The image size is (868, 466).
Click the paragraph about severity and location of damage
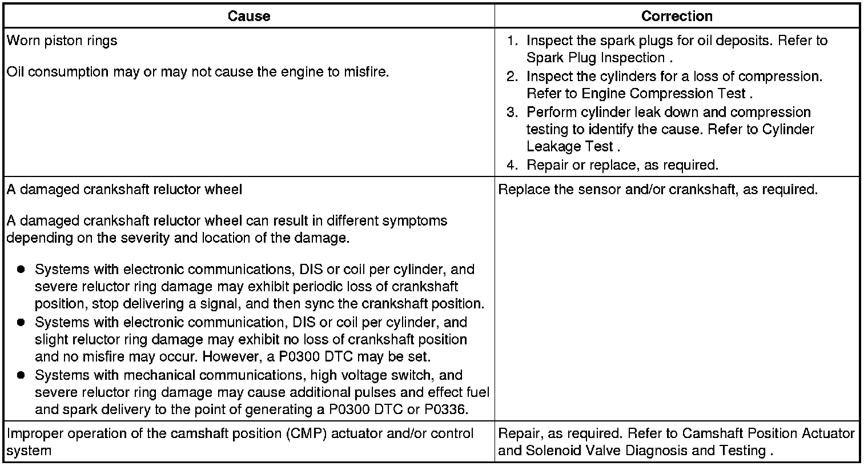pos(227,229)
